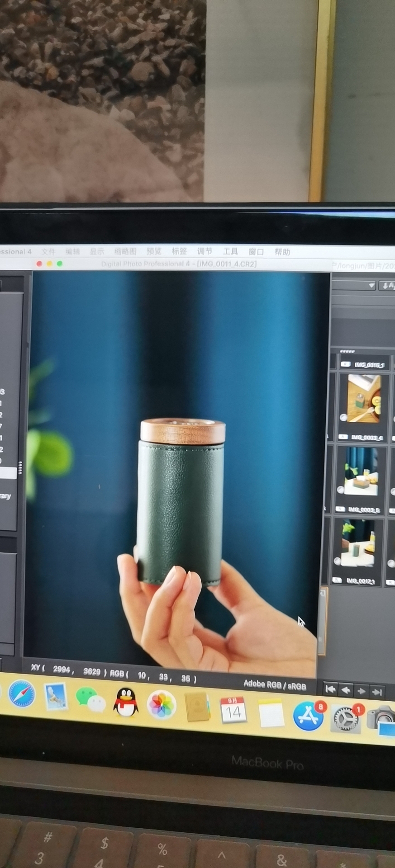
Task: Open App Store from the Dock
Action: (308, 716)
